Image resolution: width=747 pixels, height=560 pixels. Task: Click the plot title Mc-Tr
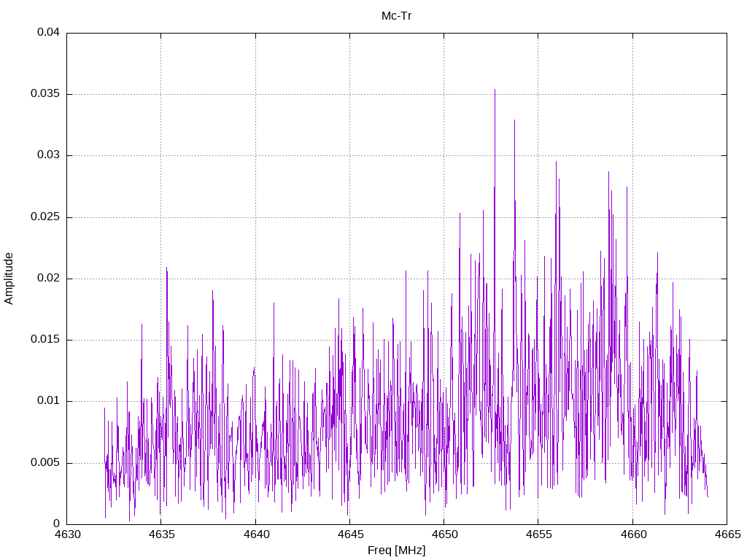[x=396, y=16]
